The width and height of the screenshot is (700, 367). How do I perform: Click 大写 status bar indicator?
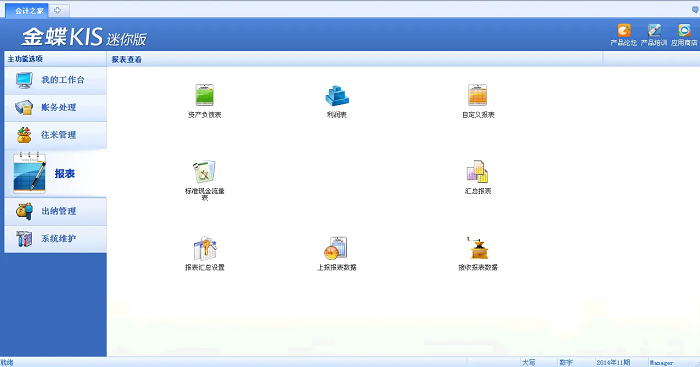tap(529, 363)
